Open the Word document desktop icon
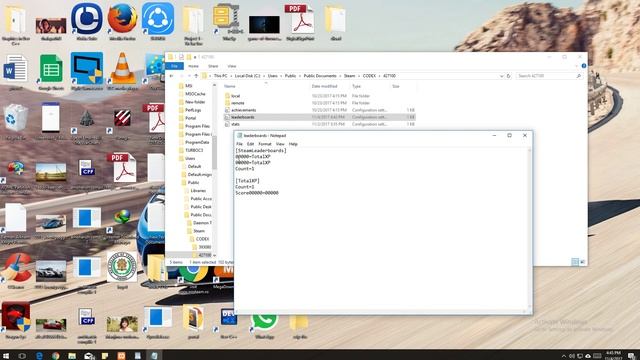Image resolution: width=640 pixels, height=360 pixels. (16, 72)
